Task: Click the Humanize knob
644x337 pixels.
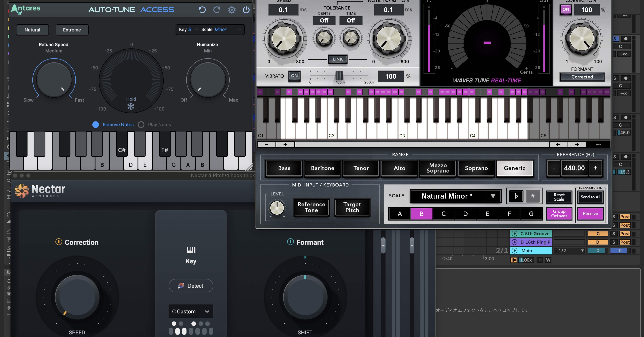Action: [x=208, y=80]
